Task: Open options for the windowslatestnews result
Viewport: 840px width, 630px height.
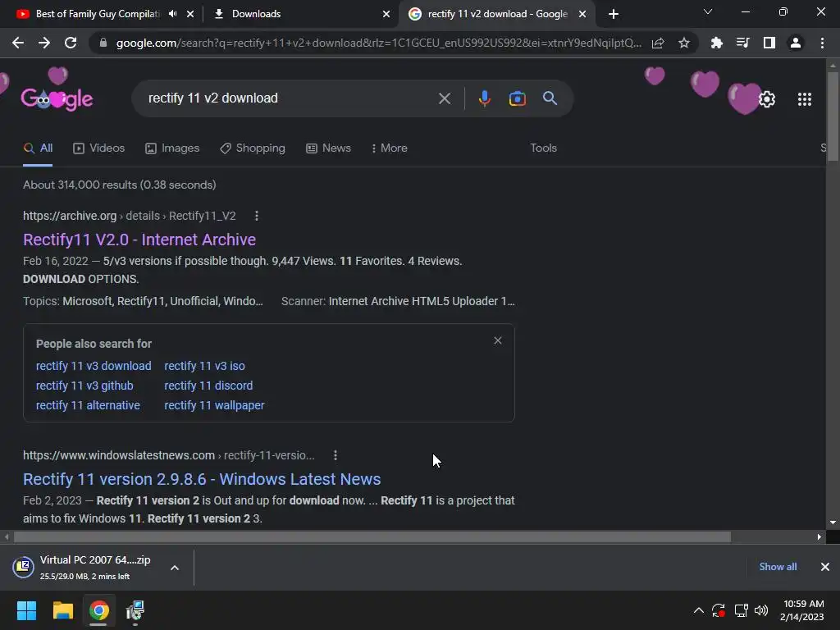Action: click(336, 455)
